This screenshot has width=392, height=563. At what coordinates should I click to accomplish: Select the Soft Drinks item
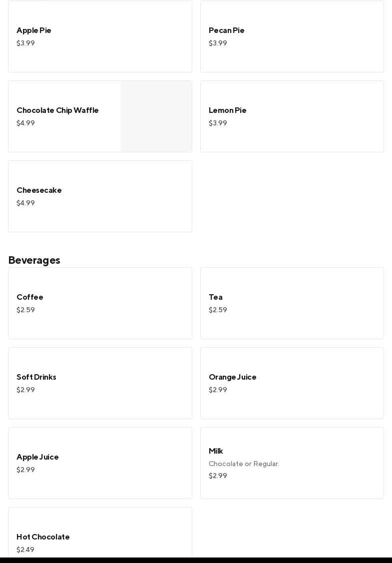pos(100,383)
